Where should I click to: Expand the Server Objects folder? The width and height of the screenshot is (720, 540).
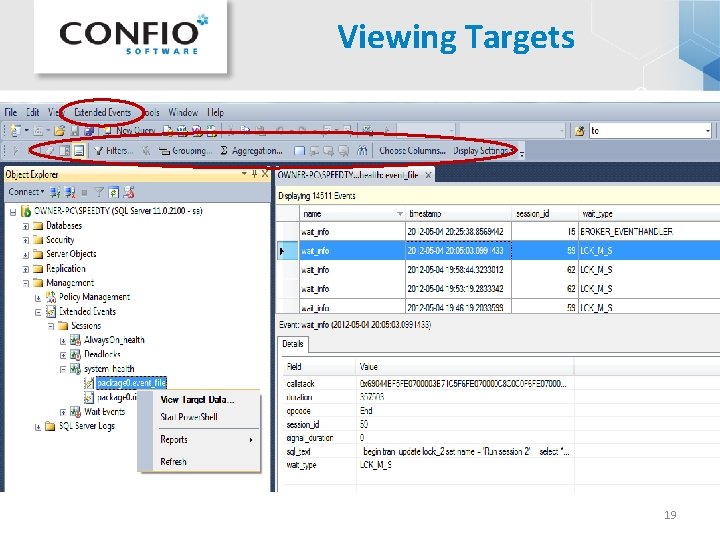click(26, 255)
